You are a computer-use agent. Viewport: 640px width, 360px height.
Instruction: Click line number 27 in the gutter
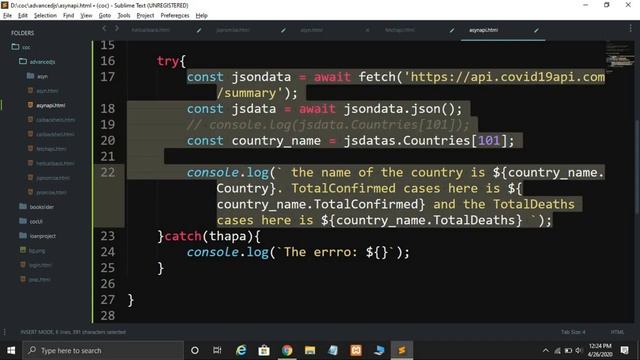tap(108, 300)
